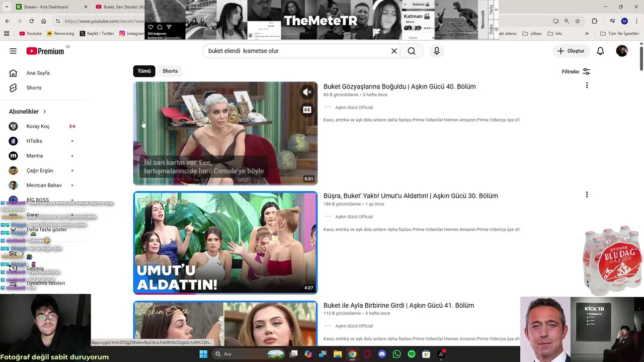The height and width of the screenshot is (362, 644).
Task: Open the zoom magnifier in address bar
Action: (567, 21)
